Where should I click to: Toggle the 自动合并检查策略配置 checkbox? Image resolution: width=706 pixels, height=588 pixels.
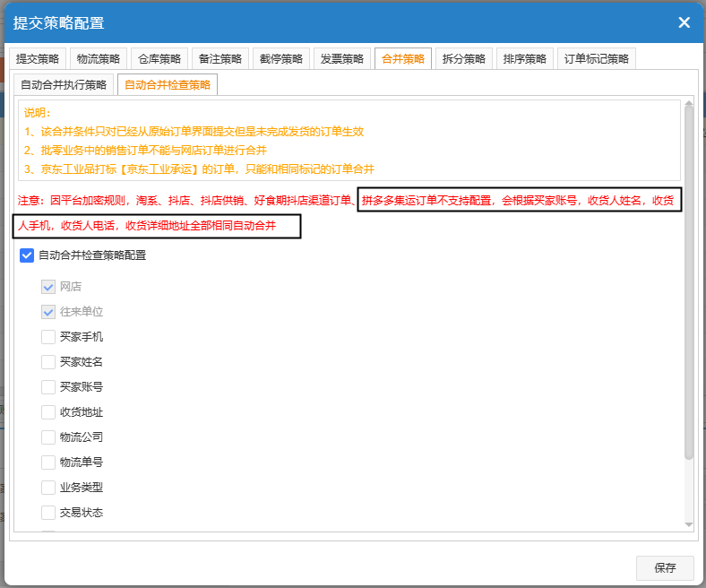(27, 255)
